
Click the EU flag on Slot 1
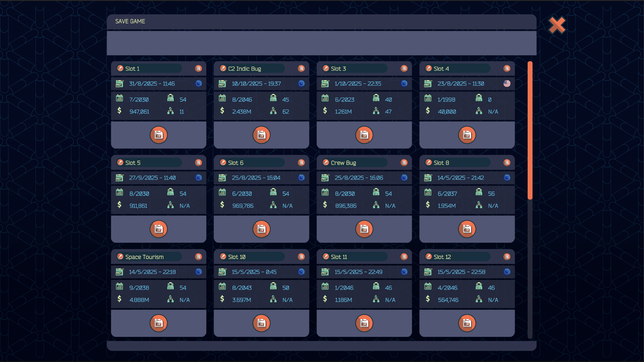pyautogui.click(x=199, y=83)
